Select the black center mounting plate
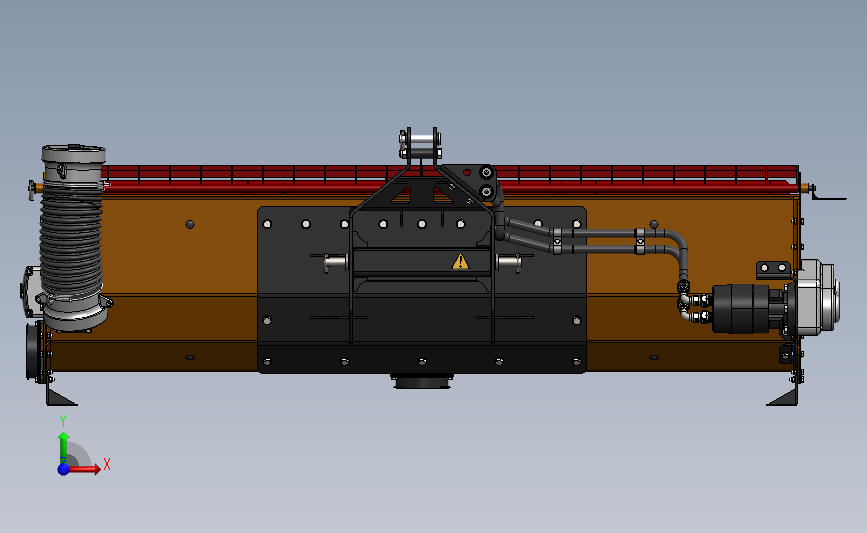 [422, 290]
